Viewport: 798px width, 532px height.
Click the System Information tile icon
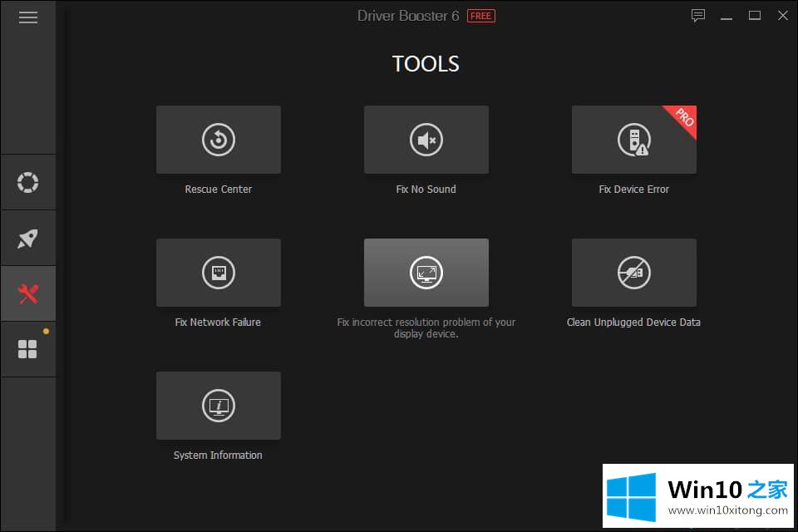point(219,406)
